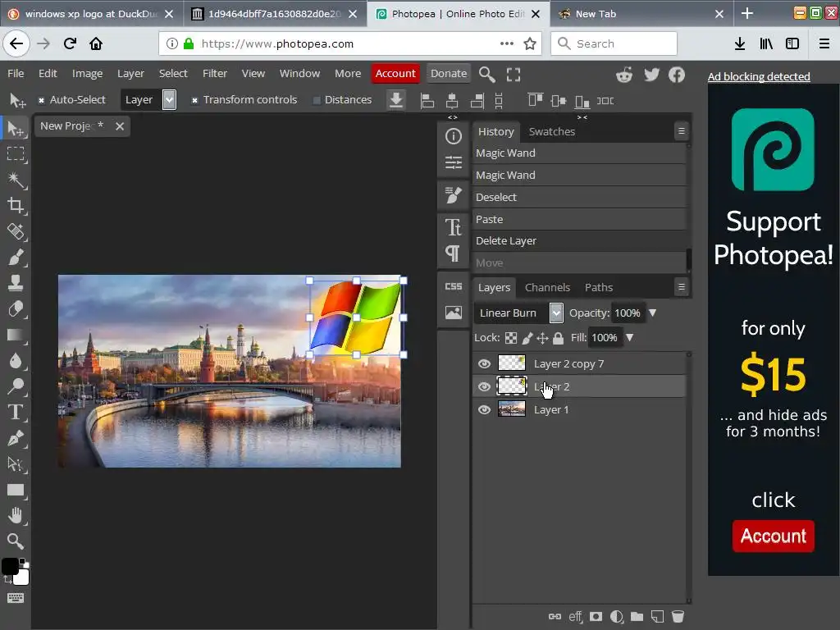Select the Hand tool
Image resolution: width=840 pixels, height=630 pixels.
[16, 515]
